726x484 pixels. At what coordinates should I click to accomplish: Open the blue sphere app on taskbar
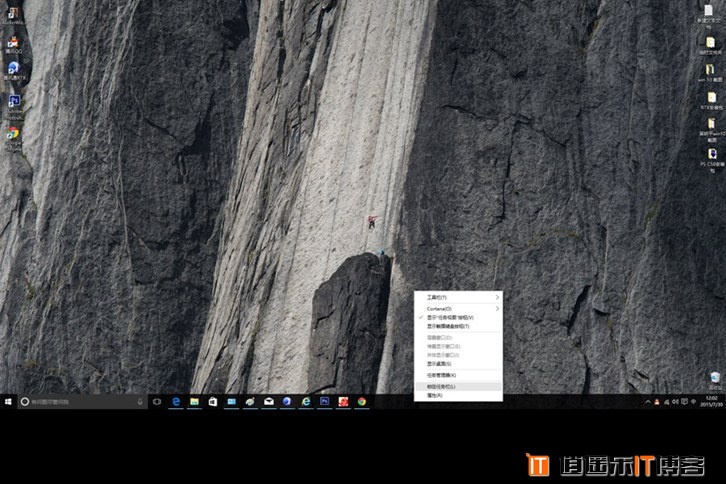point(287,402)
